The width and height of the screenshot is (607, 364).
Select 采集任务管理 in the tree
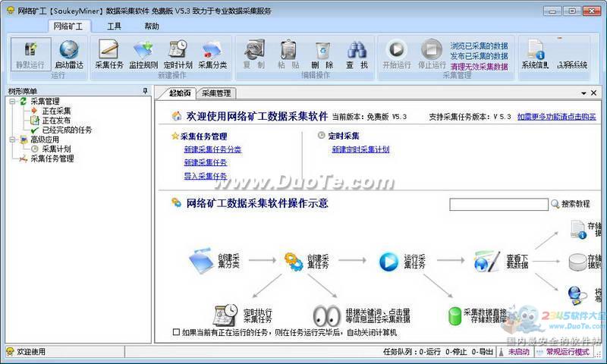(x=52, y=158)
